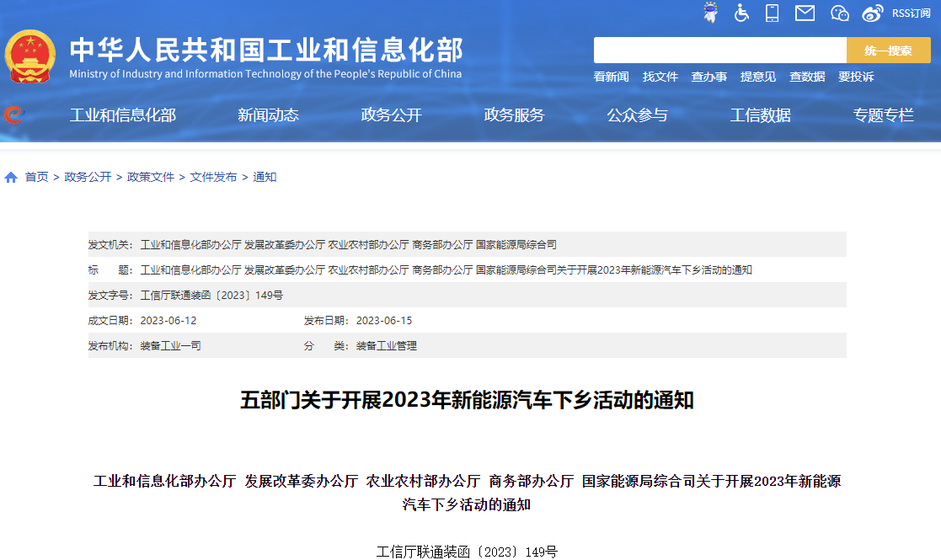Go to 查办事 quick link

(x=708, y=77)
